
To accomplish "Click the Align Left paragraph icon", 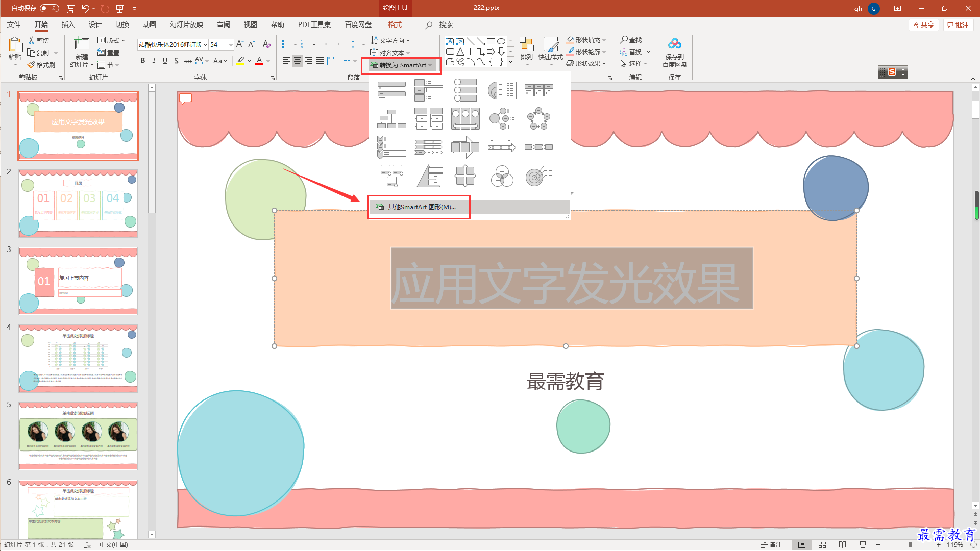I will click(x=286, y=61).
